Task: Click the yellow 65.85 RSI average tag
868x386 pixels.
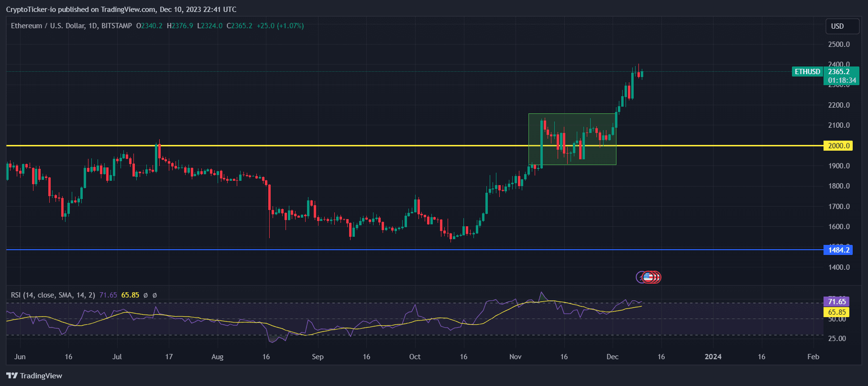Action: [x=836, y=312]
